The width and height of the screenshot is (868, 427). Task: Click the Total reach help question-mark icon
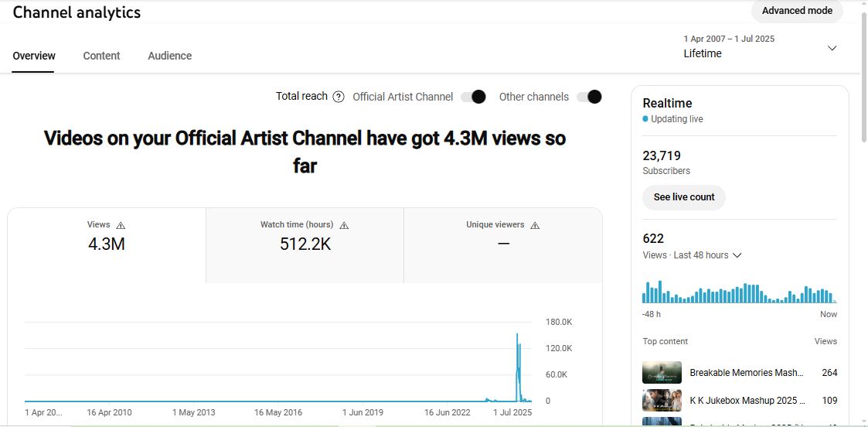click(339, 97)
